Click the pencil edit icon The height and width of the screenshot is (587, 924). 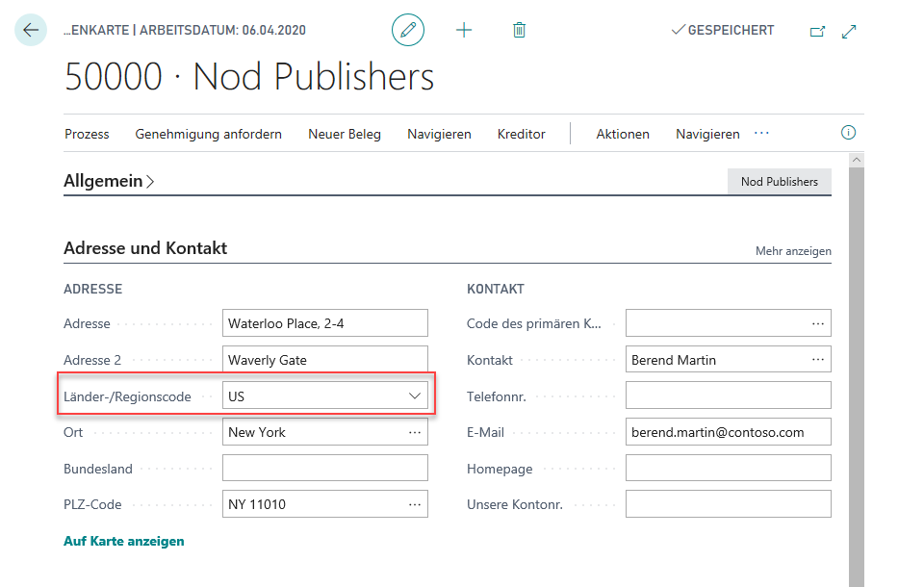tap(408, 30)
